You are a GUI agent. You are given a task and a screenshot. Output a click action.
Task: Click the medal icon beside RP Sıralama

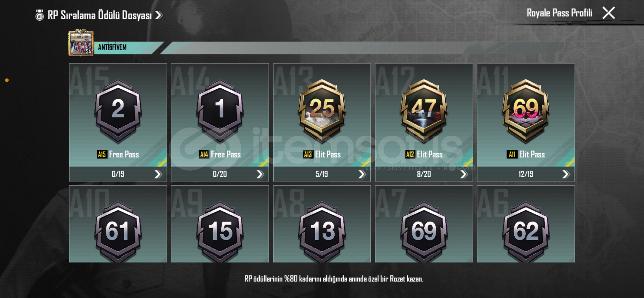coord(40,15)
